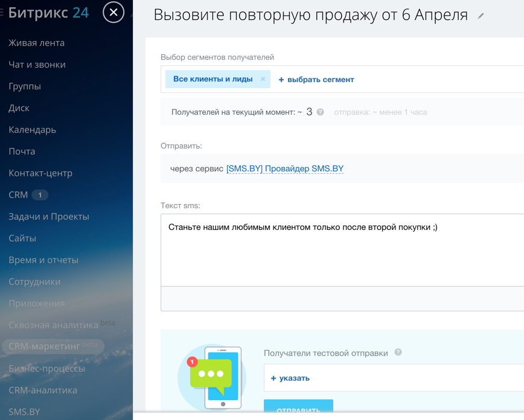The width and height of the screenshot is (524, 420).
Task: Navigate to 'CRM-маркетинг' menu item
Action: (x=45, y=346)
